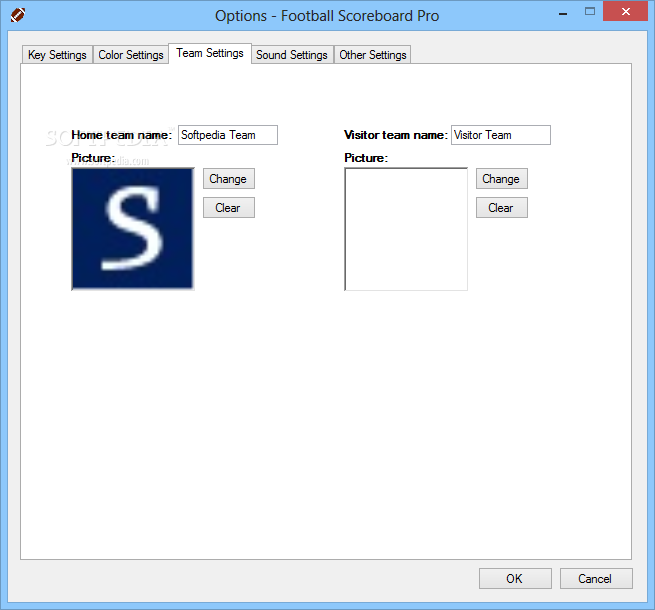Click the 'Visitor team name:' label
Screen dimensions: 655x610
396,135
